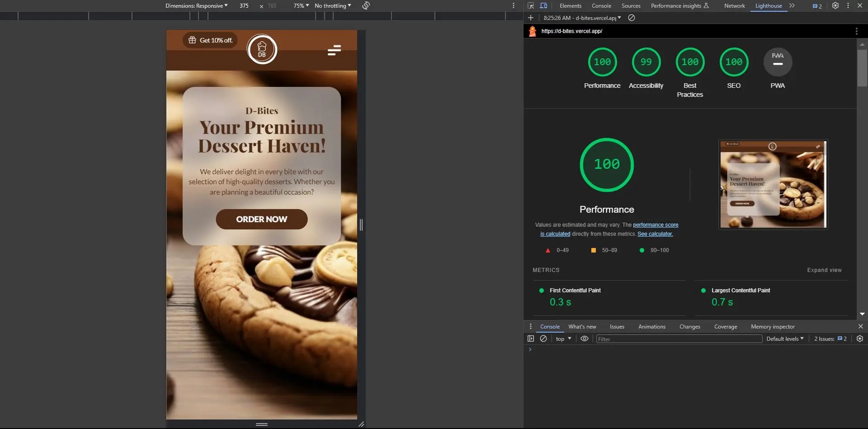
Task: Click the rotate device orientation icon
Action: point(366,5)
